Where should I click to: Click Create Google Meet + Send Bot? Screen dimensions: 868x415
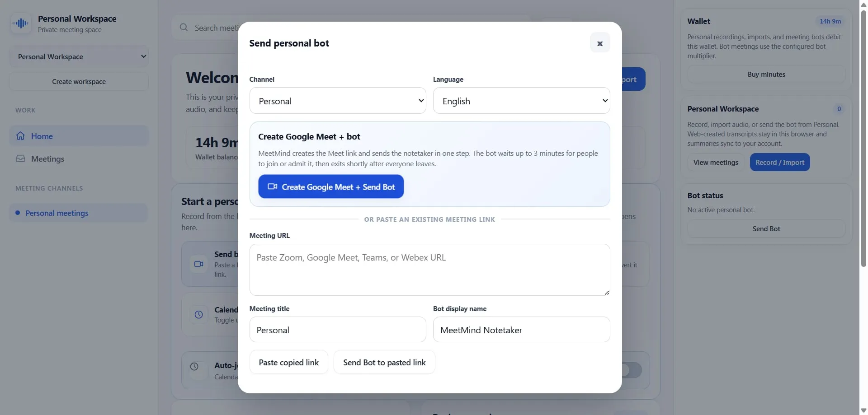(331, 187)
